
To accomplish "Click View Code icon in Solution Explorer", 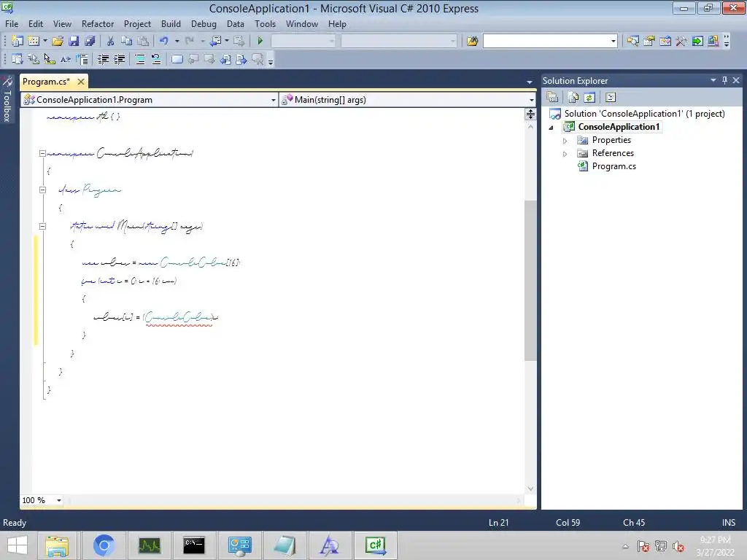I will pyautogui.click(x=611, y=97).
